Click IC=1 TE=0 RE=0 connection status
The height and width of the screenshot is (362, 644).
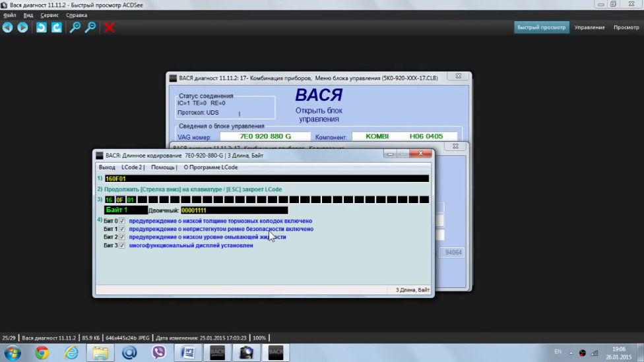[x=201, y=104]
